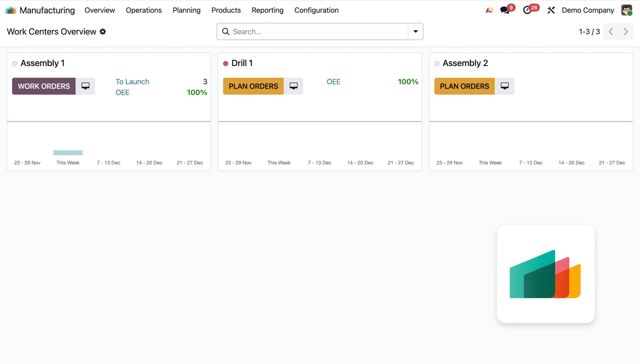Open tablet view for Assembly 1
Screen dimensions: 640x364
coord(85,86)
